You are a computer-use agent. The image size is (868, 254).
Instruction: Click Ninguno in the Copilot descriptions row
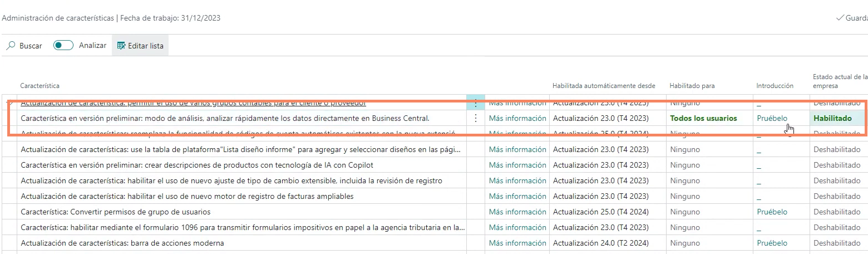(685, 165)
